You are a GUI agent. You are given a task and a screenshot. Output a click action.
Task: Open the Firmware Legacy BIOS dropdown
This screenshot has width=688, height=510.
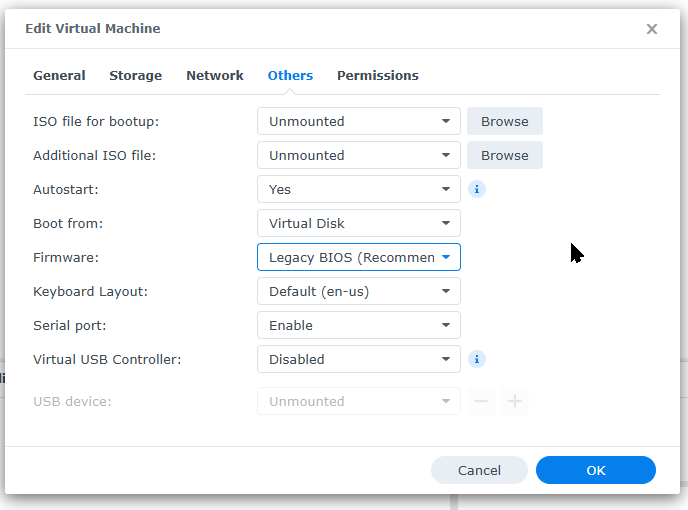[358, 257]
